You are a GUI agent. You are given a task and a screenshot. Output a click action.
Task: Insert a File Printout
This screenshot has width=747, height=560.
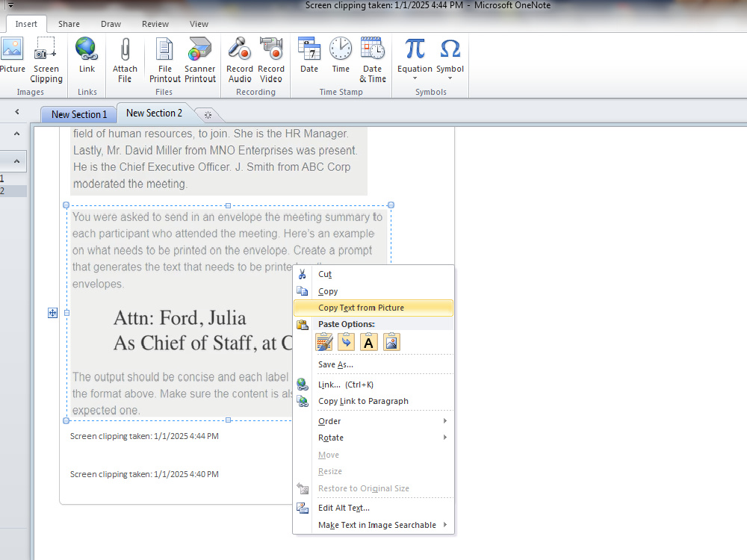(164, 60)
